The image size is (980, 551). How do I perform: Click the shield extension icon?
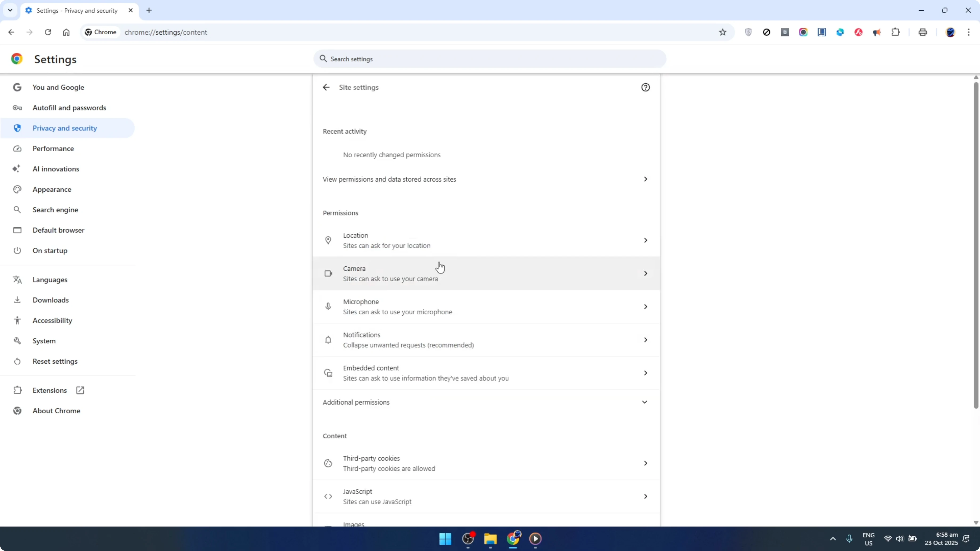tap(748, 32)
